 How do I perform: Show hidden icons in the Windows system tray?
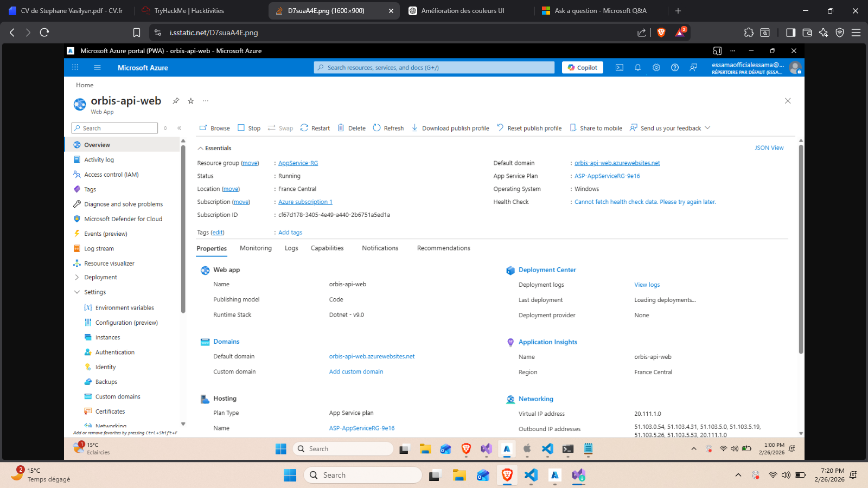click(738, 475)
